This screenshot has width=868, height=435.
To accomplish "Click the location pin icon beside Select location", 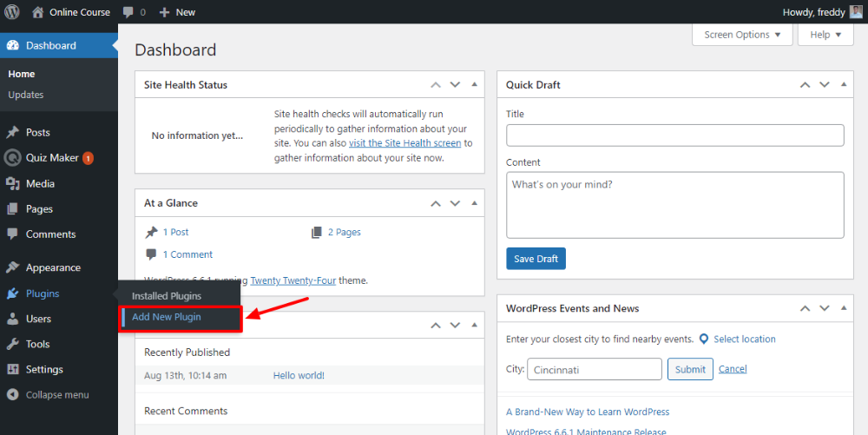I will (704, 339).
